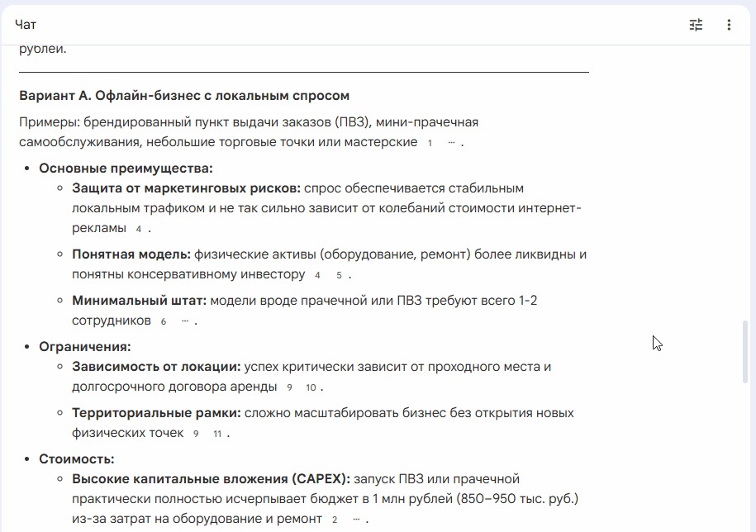Screen dimensions: 756x532
Task: Click the 'Чат' panel title
Action: [x=26, y=25]
